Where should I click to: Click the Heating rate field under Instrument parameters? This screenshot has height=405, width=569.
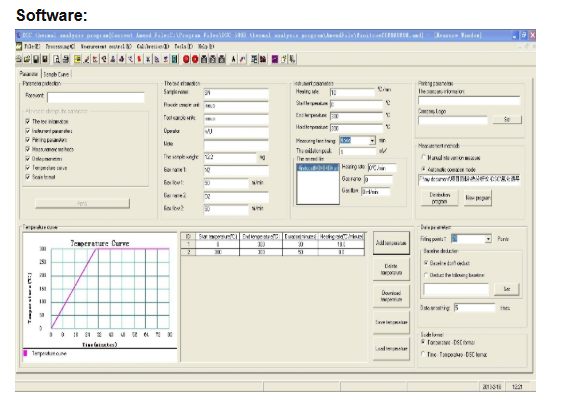[x=352, y=92]
